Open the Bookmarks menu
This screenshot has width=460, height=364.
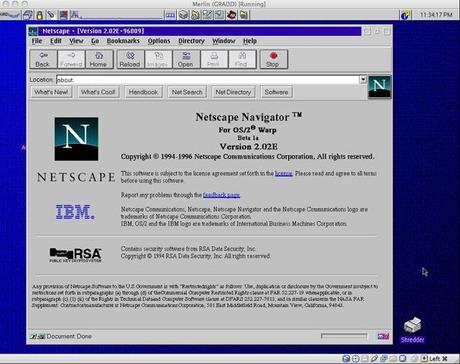click(123, 41)
